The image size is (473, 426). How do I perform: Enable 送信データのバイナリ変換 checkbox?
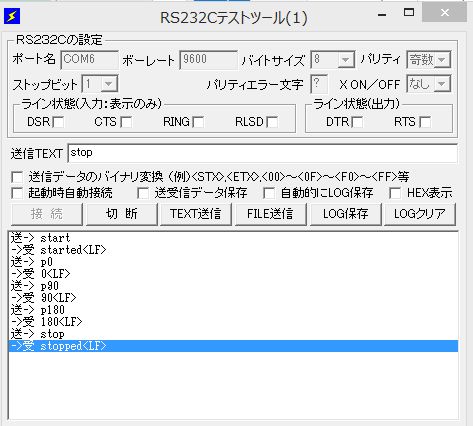click(17, 177)
